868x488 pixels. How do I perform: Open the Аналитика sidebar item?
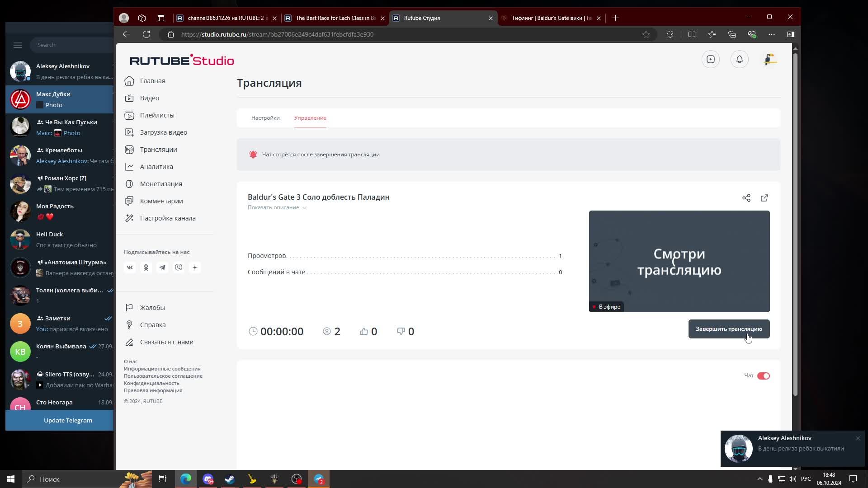click(x=156, y=167)
